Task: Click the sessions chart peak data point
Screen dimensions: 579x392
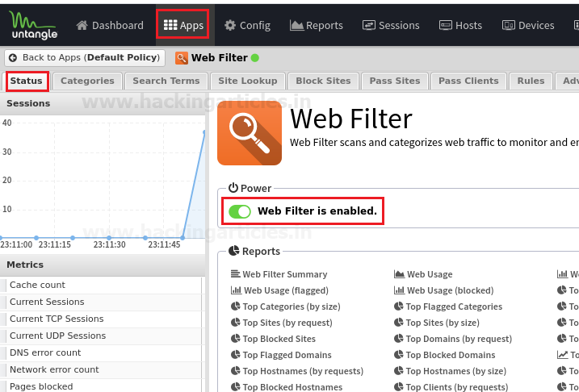Action: click(204, 131)
